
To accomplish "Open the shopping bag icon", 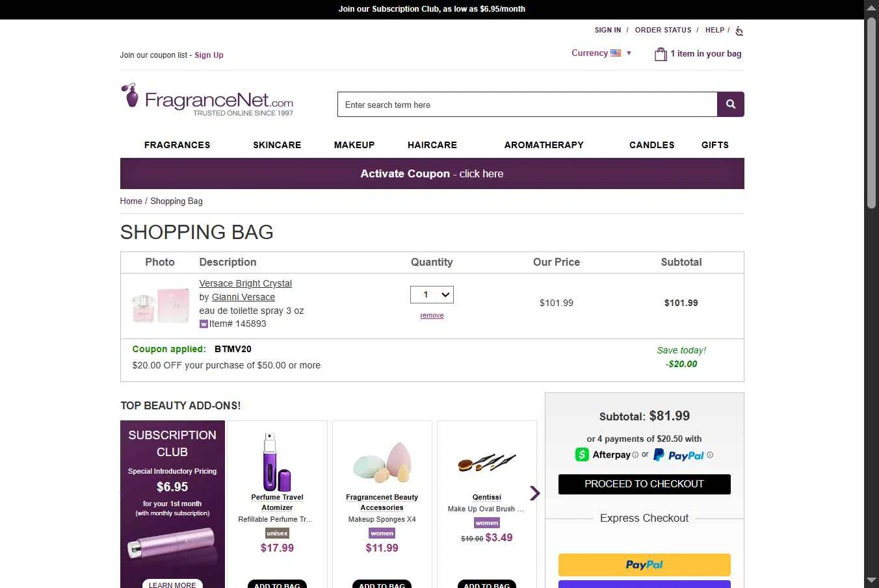I will point(661,54).
